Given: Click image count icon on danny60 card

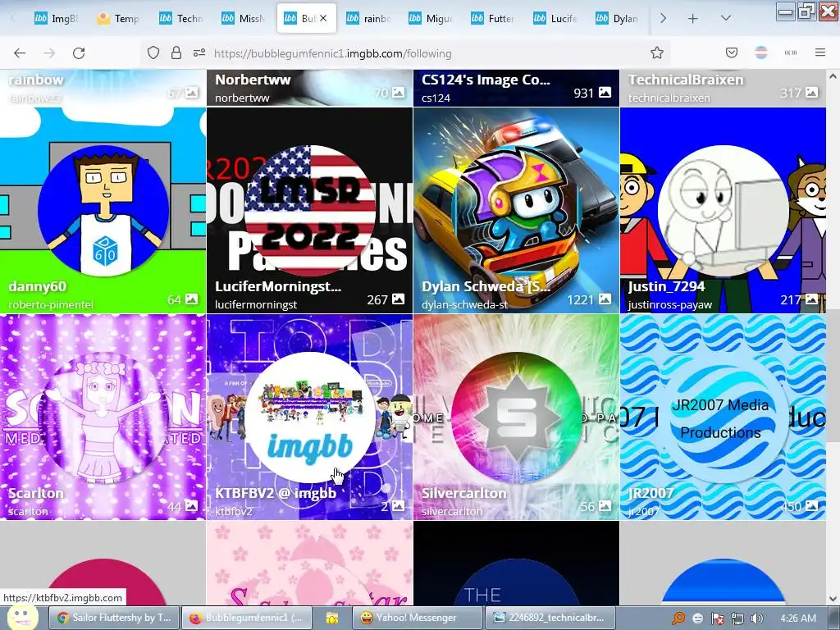Looking at the screenshot, I should [191, 299].
